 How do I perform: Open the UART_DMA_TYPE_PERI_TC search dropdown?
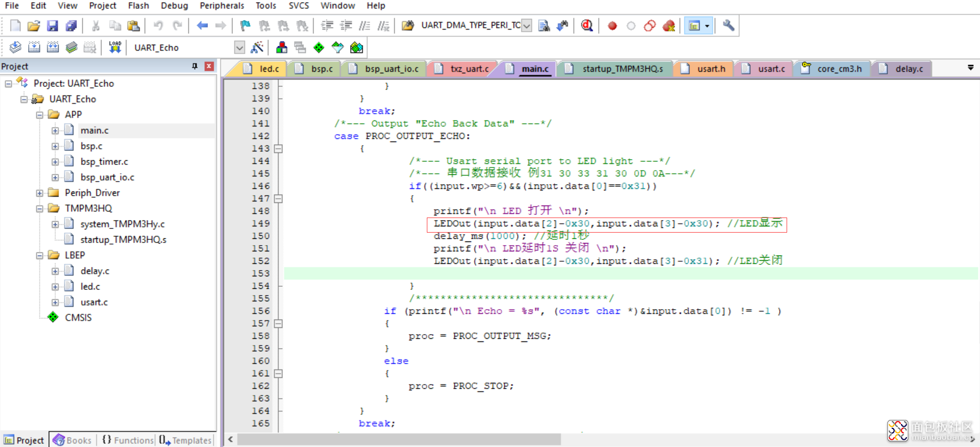click(527, 25)
